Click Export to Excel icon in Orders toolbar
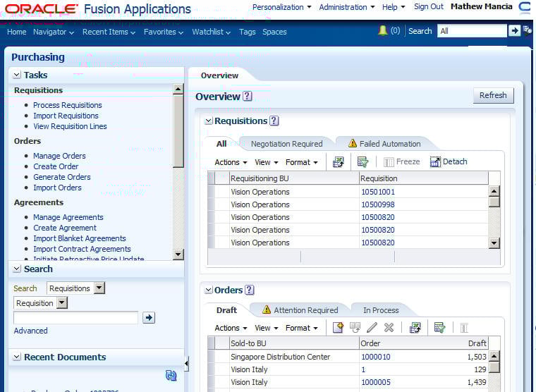Viewport: 536px width, 392px height. pos(415,327)
